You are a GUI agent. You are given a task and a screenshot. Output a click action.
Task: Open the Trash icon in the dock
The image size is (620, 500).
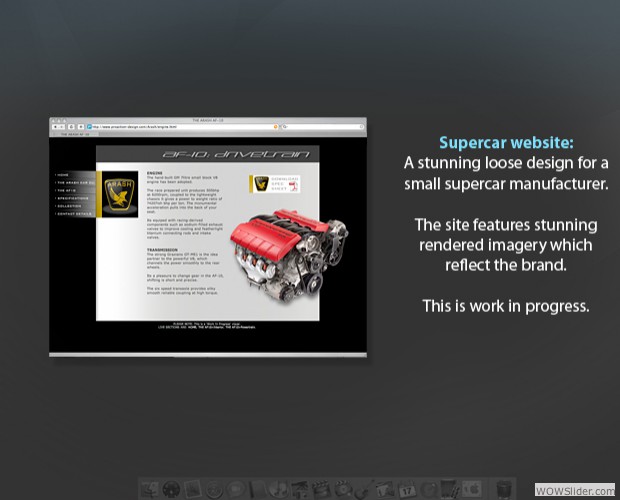point(507,489)
